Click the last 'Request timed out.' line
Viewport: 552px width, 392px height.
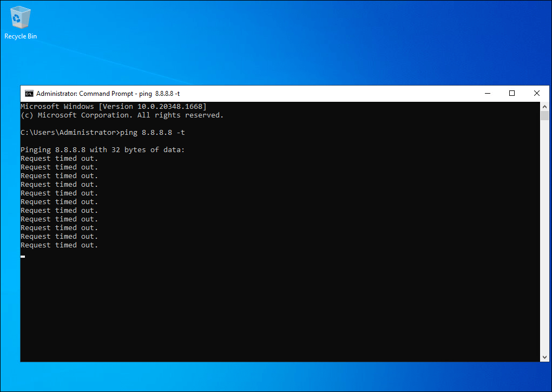pos(60,245)
